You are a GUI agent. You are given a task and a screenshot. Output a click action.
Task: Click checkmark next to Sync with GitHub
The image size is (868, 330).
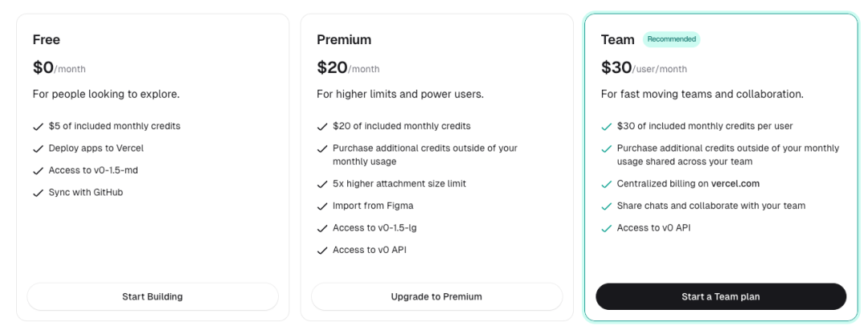38,193
